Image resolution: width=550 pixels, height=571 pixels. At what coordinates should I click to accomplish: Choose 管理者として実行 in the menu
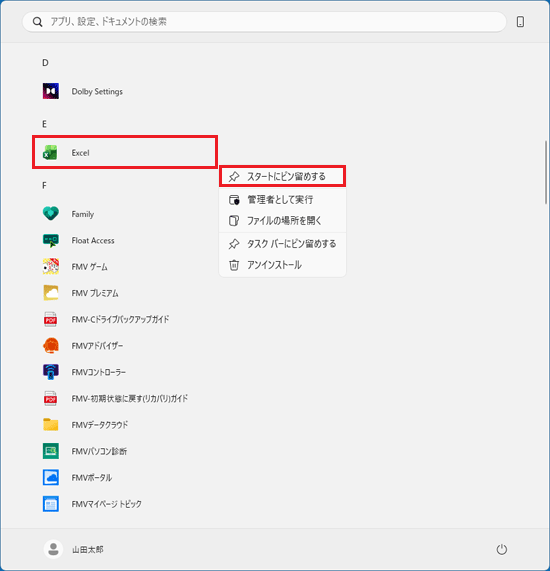[x=282, y=200]
